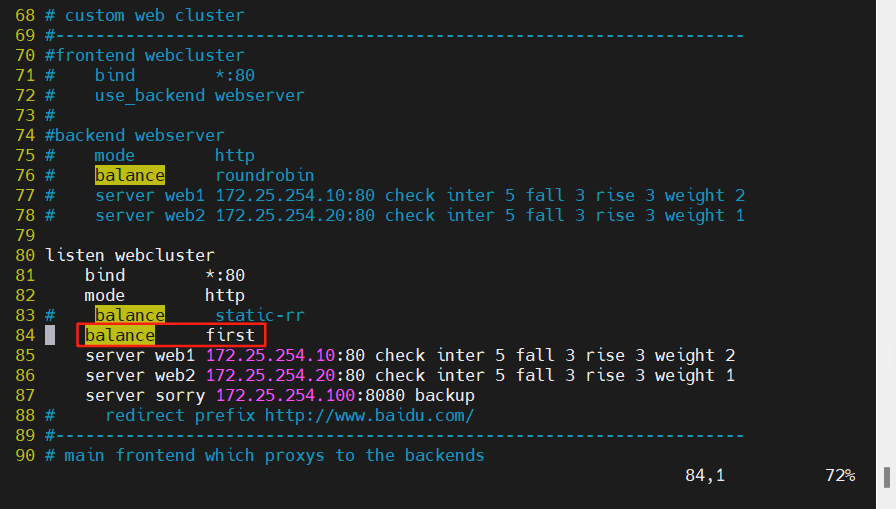Click the word 'first' on line 84
896x509 pixels.
[230, 335]
